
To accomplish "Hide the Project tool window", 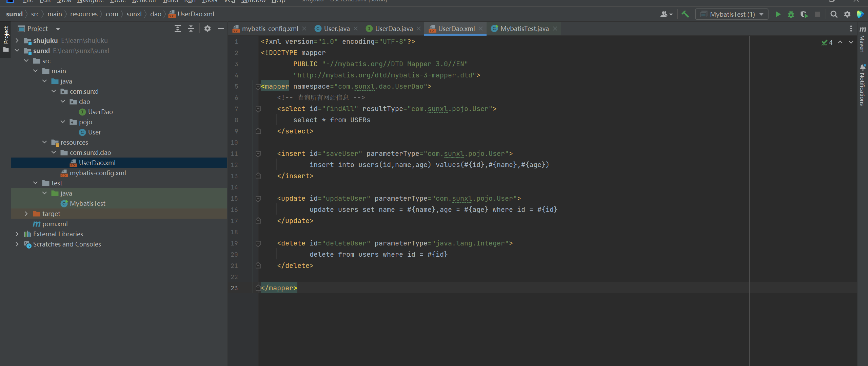I will 220,29.
